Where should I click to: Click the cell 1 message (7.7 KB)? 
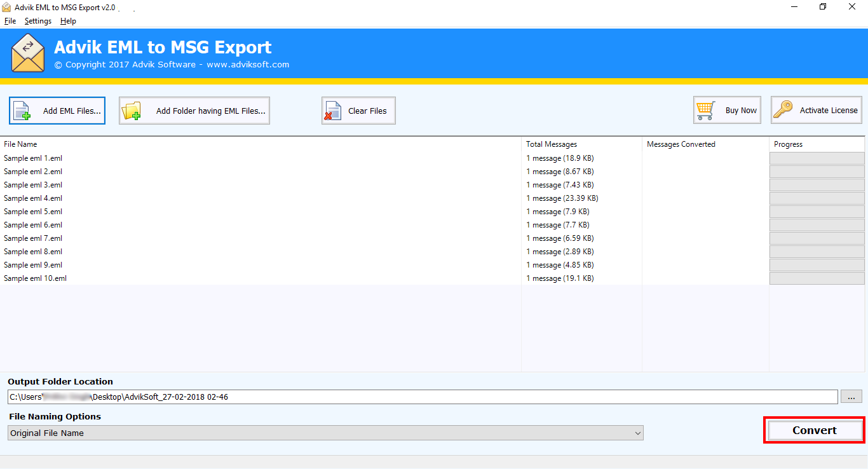557,225
